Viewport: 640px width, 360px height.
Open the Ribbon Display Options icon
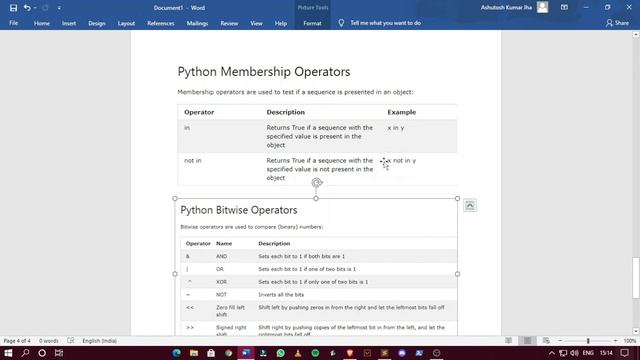pos(564,7)
